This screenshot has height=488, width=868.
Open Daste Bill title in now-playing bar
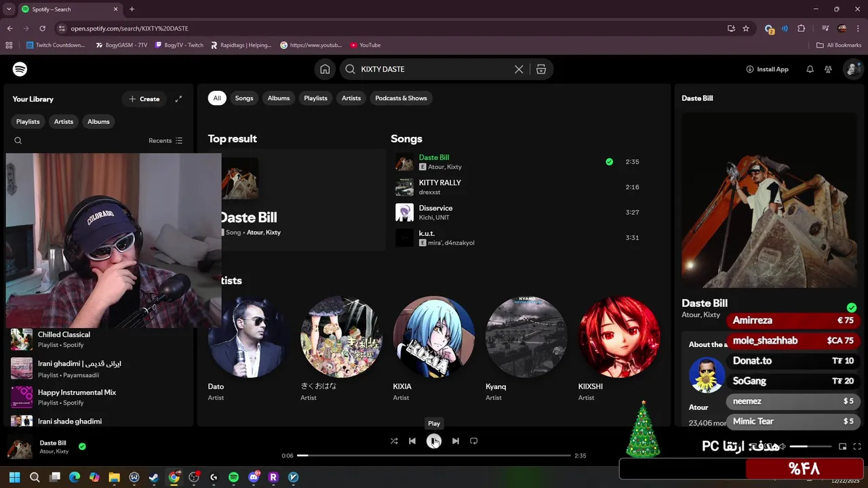point(53,443)
